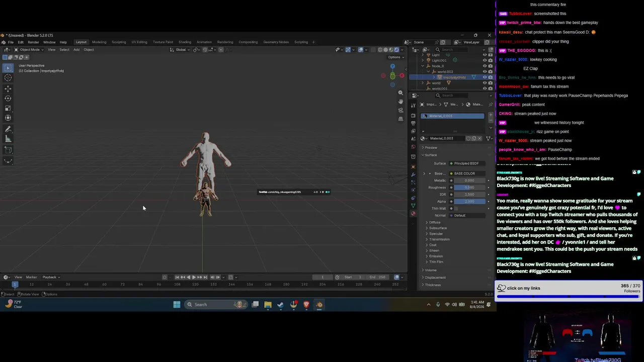
Task: Expand the Preview panel
Action: click(x=431, y=147)
